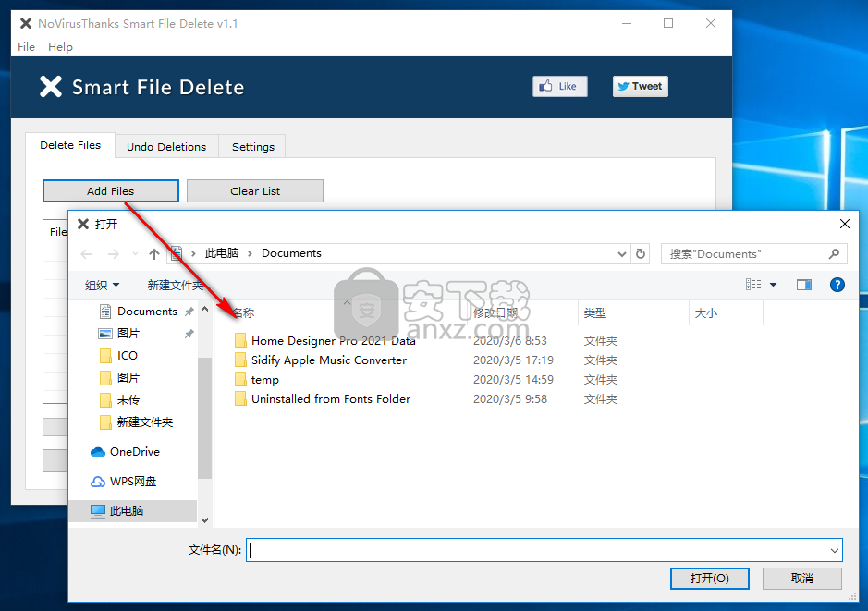Select Sidify Apple Music Converter folder

point(329,360)
